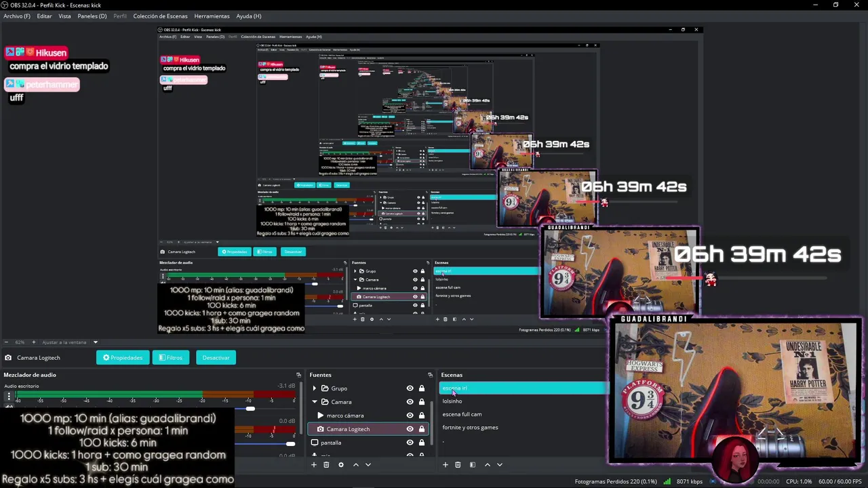Toggle visibility of the Grupo source
Viewport: 868px width, 488px height.
click(410, 388)
